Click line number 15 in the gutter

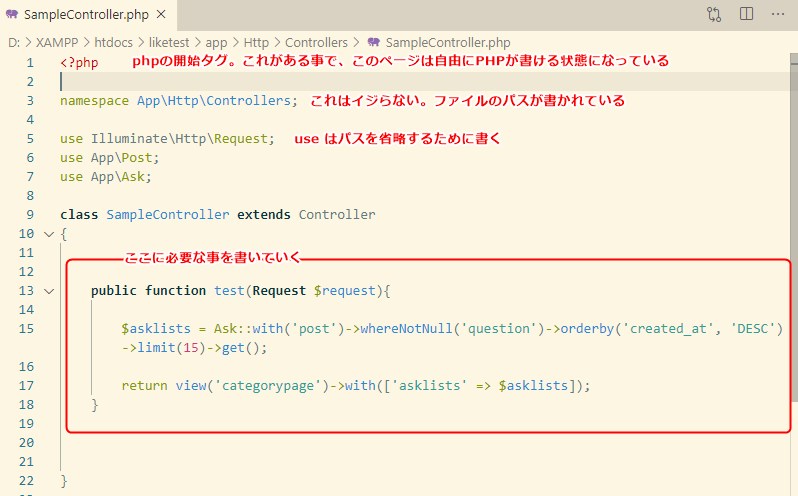pyautogui.click(x=26, y=329)
